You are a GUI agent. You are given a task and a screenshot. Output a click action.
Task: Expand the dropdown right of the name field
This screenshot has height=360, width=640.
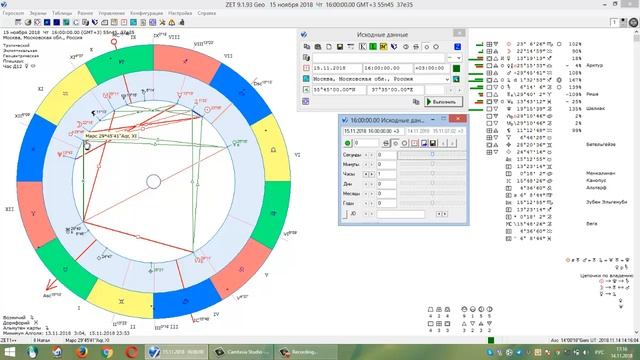point(459,58)
